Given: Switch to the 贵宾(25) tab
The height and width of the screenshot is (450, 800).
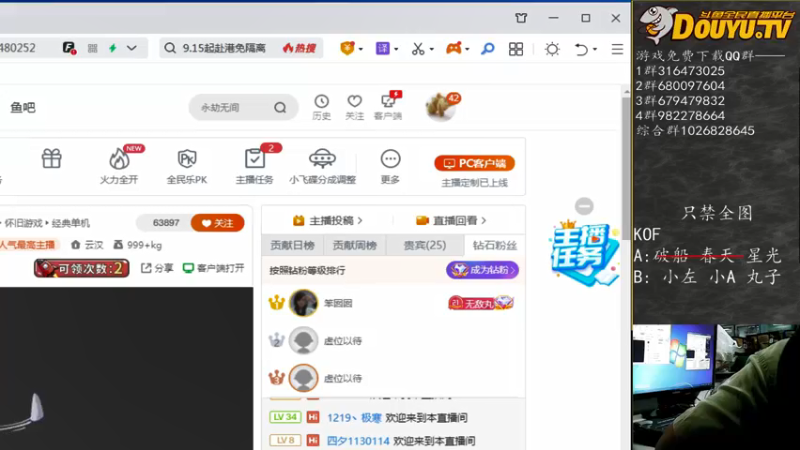Looking at the screenshot, I should pyautogui.click(x=425, y=245).
